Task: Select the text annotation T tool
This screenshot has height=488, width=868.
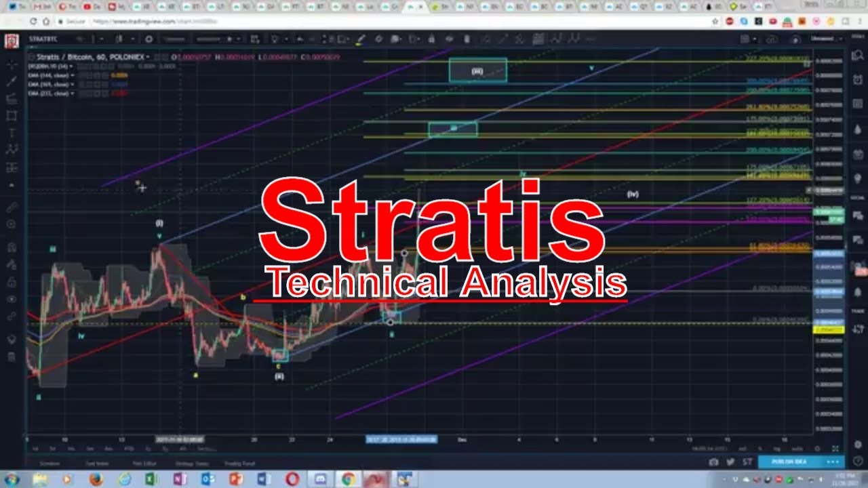Action: [x=12, y=132]
